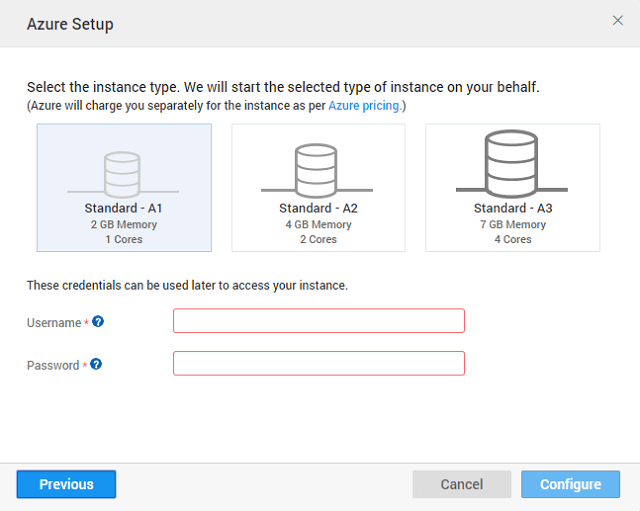Click the large database icon for Standard - A3
Image resolution: width=640 pixels, height=511 pixels.
[x=512, y=166]
